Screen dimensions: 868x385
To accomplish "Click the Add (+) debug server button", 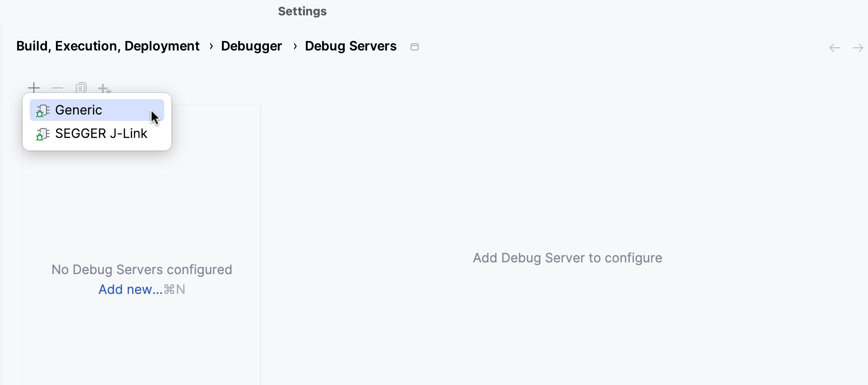I will [34, 87].
